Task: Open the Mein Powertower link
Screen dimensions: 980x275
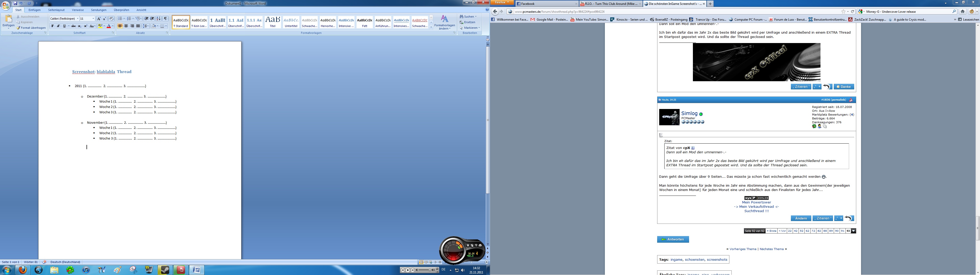Action: (x=756, y=202)
